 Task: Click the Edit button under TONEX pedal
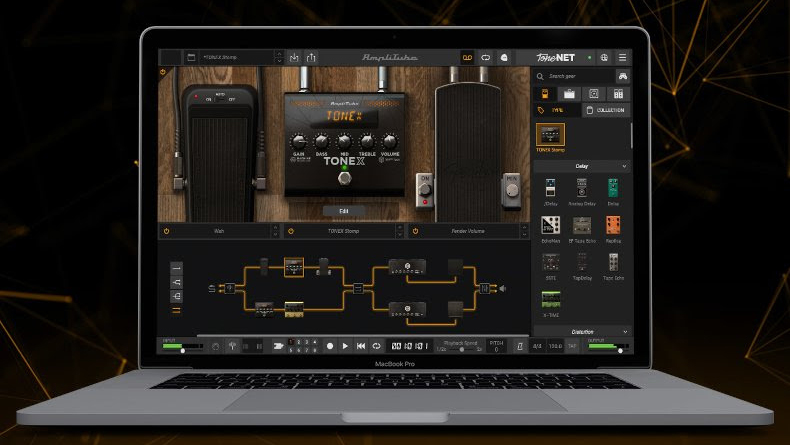[344, 211]
